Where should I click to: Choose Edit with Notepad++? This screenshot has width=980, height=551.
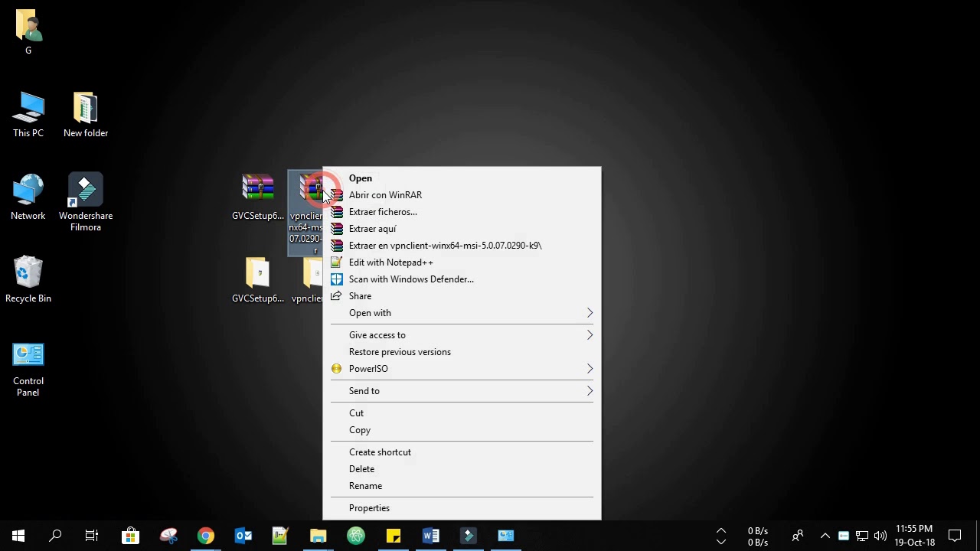tap(462, 262)
